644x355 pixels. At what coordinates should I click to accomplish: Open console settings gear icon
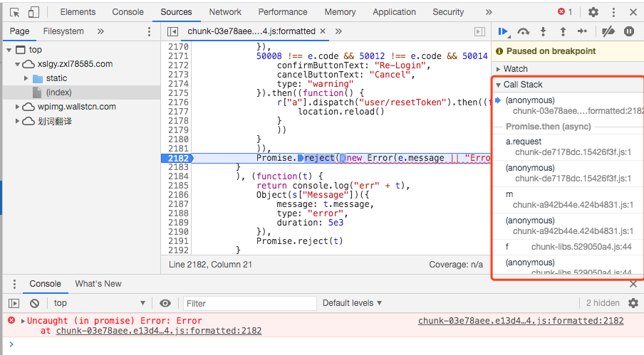tap(633, 303)
